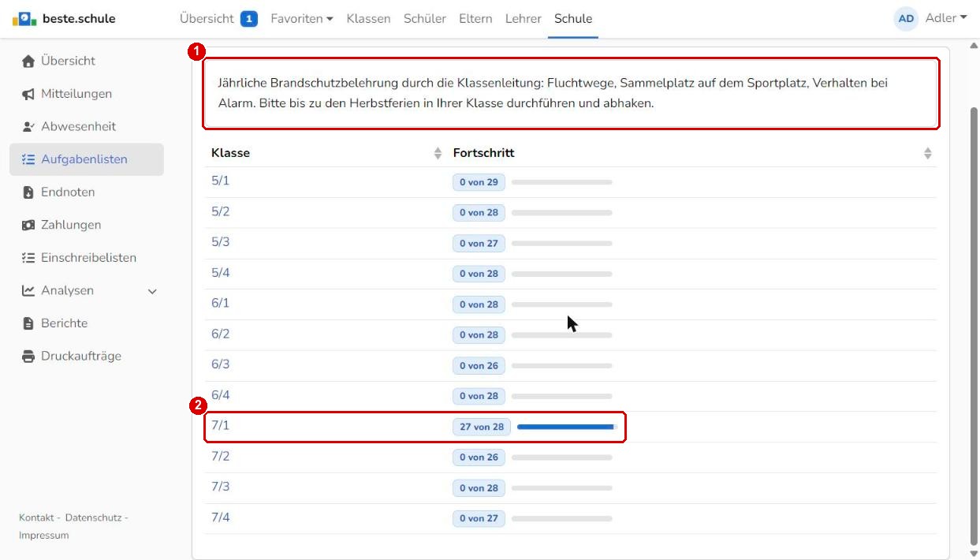Click the Brandschutzbelehrung description text
The width and height of the screenshot is (980, 560).
pos(553,93)
